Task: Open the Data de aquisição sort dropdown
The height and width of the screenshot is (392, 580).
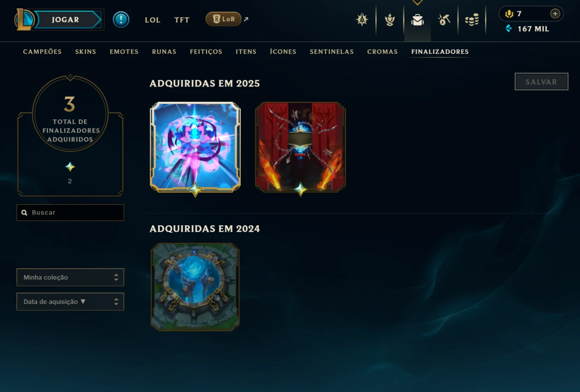Action: click(x=70, y=302)
